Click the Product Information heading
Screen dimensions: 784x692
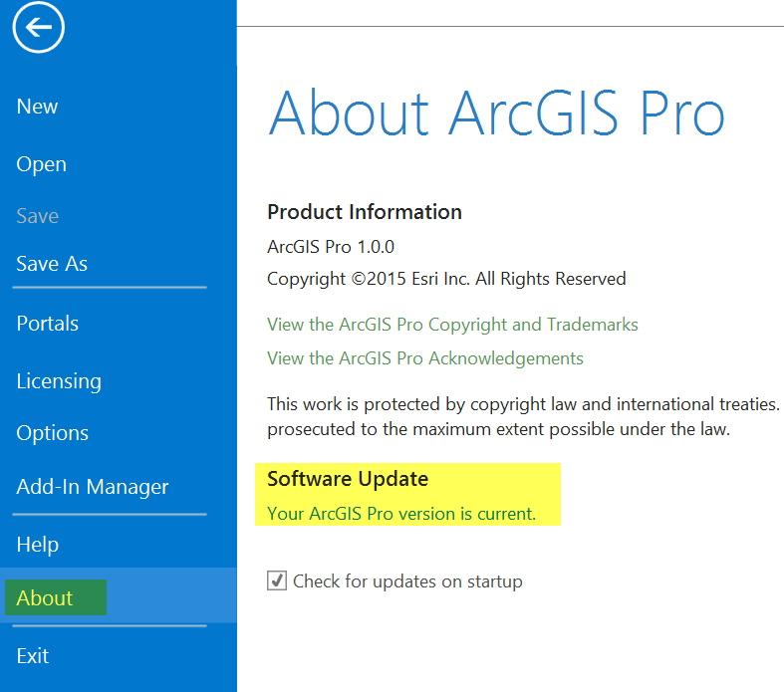click(365, 212)
